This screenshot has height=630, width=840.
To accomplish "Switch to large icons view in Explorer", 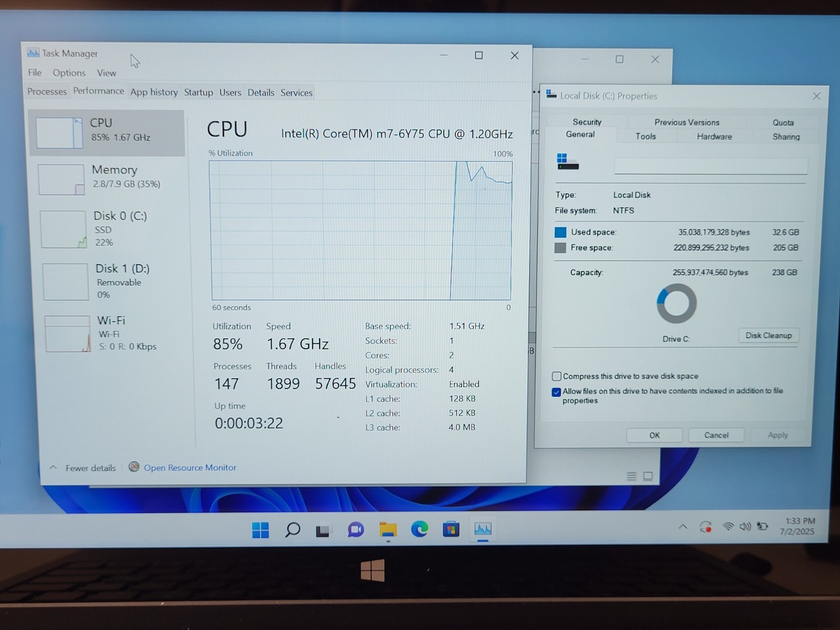I will tap(648, 476).
